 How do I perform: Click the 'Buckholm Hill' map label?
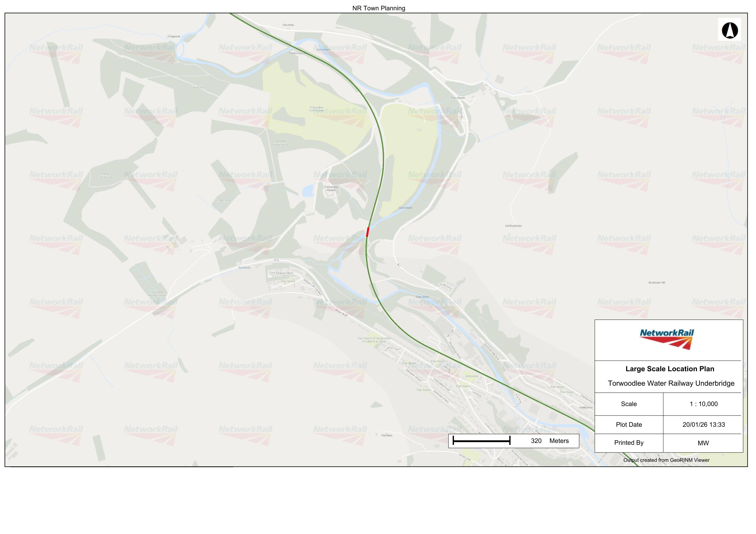pos(657,283)
